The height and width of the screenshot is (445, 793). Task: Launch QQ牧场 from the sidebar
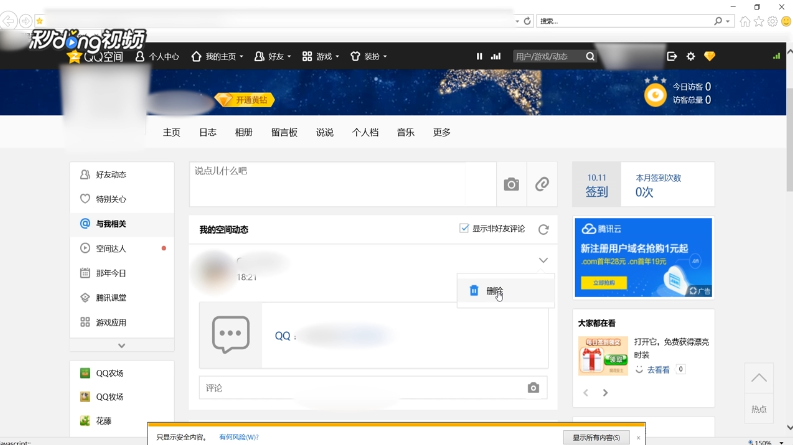coord(102,397)
